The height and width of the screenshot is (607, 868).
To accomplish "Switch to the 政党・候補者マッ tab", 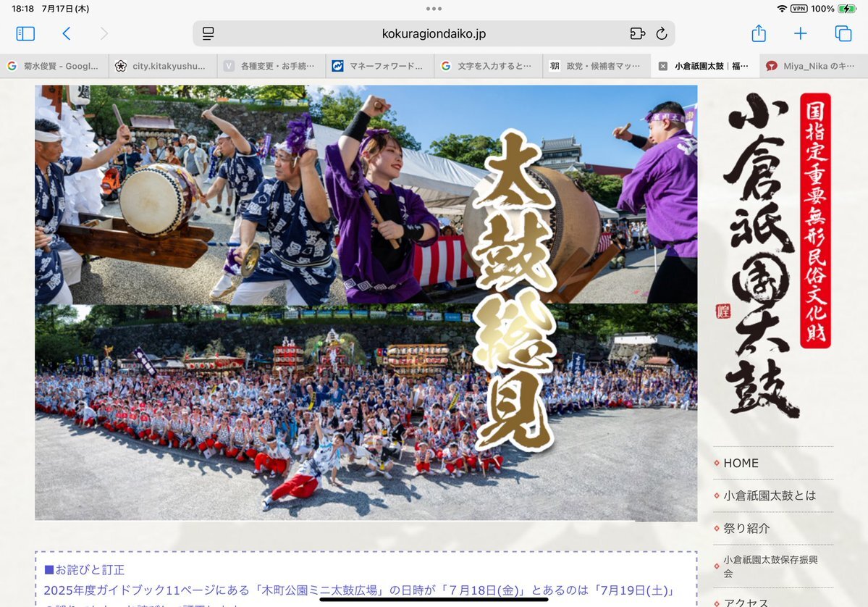I will (597, 67).
